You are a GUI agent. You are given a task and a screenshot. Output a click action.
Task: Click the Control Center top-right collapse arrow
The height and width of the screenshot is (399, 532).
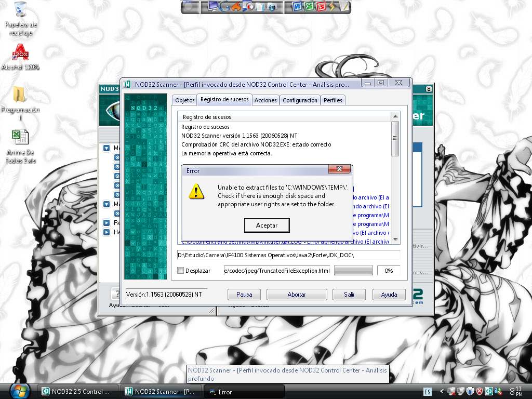[429, 89]
